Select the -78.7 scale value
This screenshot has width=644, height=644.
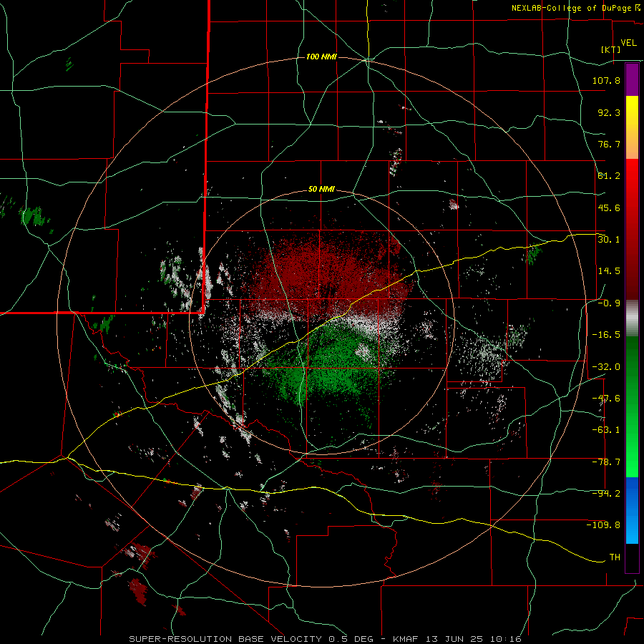[x=606, y=462]
